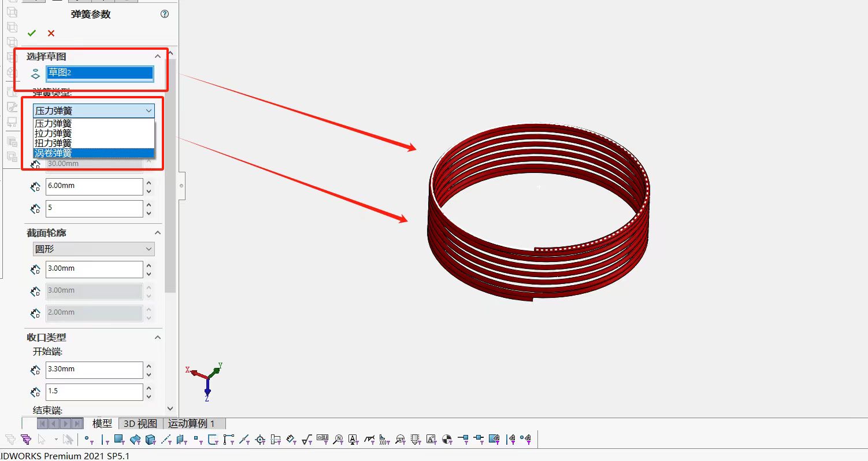Image resolution: width=868 pixels, height=461 pixels.
Task: Select the Filter Geometric Tolerances icon
Action: click(322, 440)
